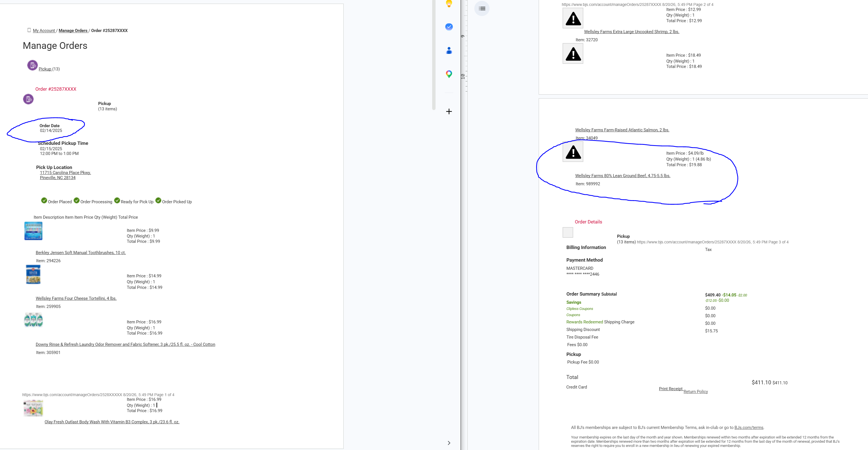Click the Scheduled Pickup Time label
Image resolution: width=868 pixels, height=450 pixels.
pyautogui.click(x=63, y=143)
